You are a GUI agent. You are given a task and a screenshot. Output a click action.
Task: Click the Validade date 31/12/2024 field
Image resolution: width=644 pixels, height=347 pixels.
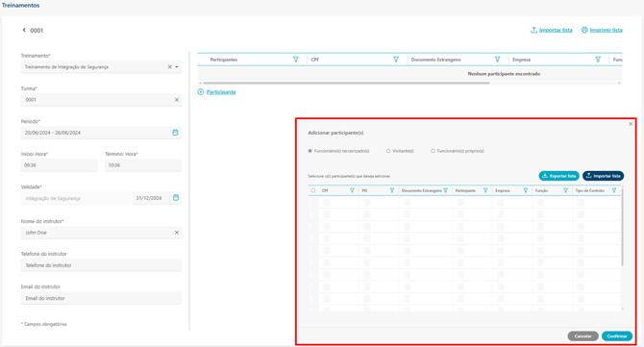[150, 198]
